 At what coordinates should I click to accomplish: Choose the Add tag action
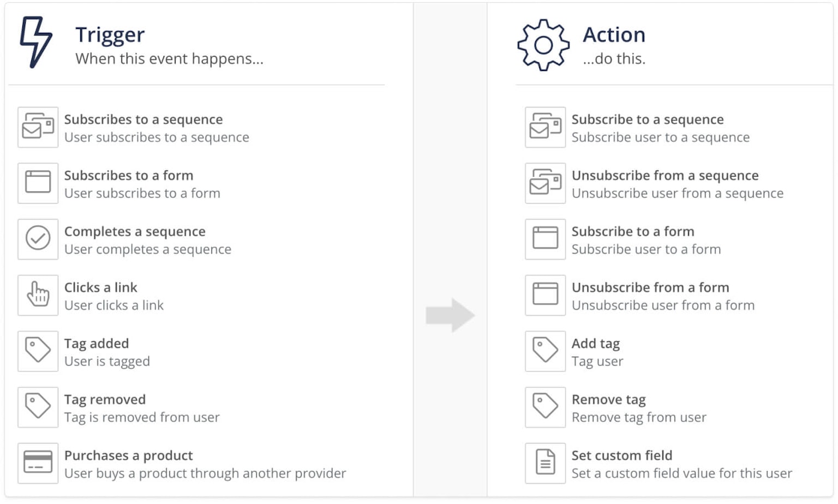[x=595, y=344]
